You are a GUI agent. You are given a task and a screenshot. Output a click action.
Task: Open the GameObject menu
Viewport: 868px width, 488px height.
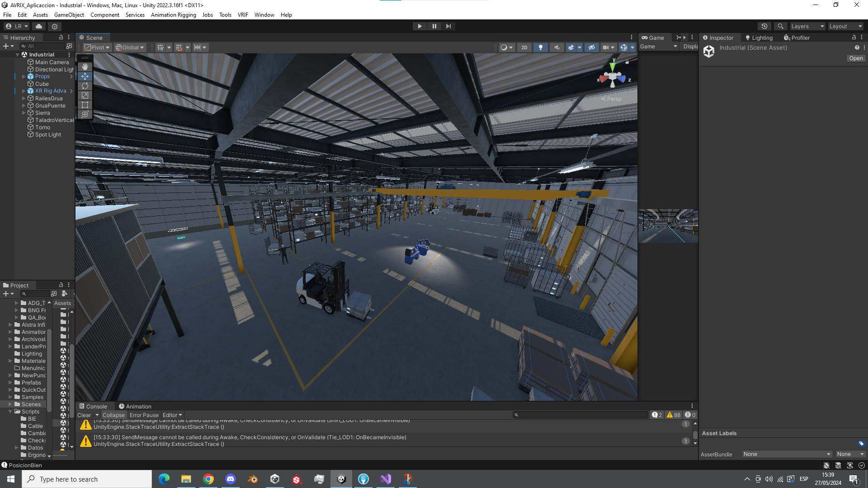tap(69, 15)
